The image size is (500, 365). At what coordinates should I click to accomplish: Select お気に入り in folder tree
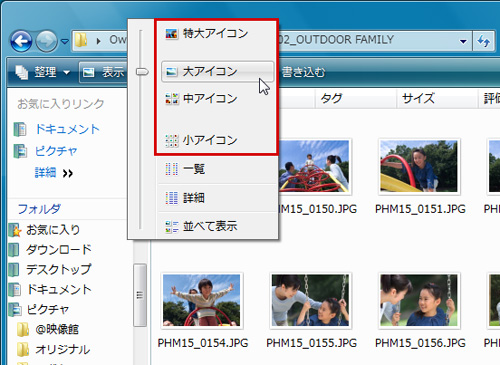pyautogui.click(x=53, y=230)
